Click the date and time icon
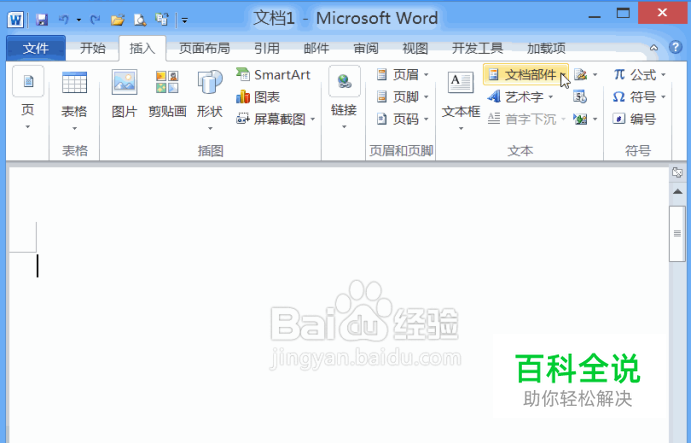691x443 pixels. [x=580, y=97]
